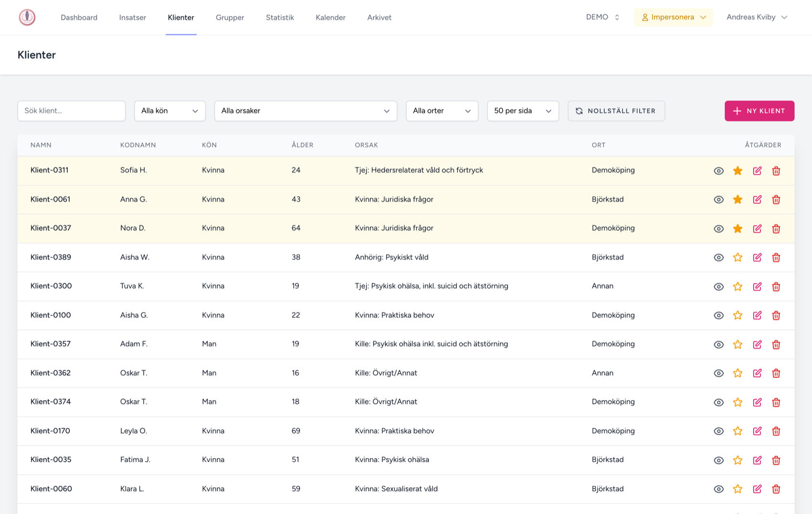Image resolution: width=812 pixels, height=514 pixels.
Task: Edit the Klient-0311 row
Action: pos(757,171)
